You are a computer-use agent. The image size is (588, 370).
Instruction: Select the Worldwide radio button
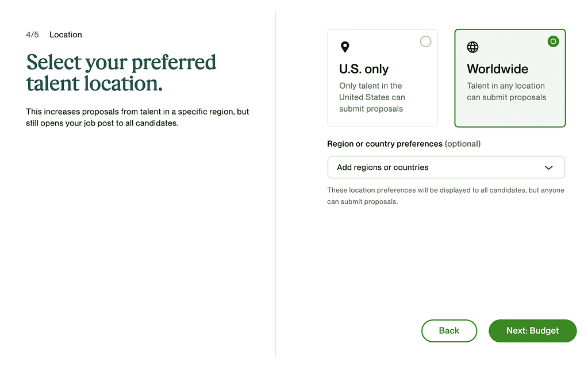pos(553,41)
